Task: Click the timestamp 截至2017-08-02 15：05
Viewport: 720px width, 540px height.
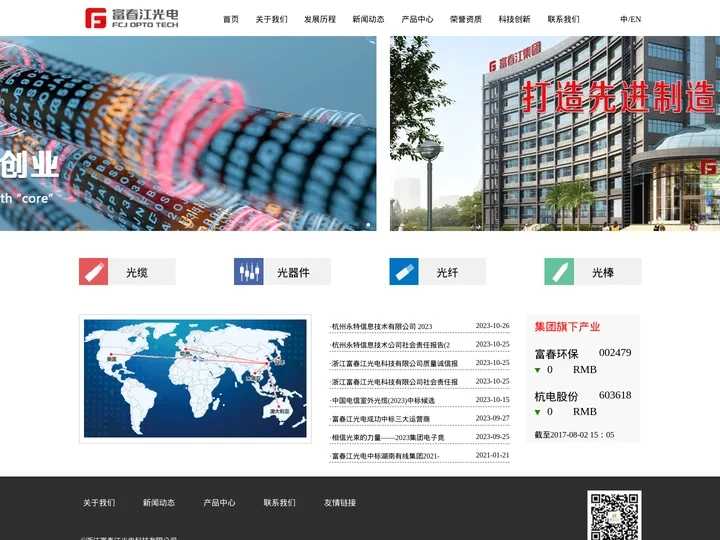Action: [574, 435]
